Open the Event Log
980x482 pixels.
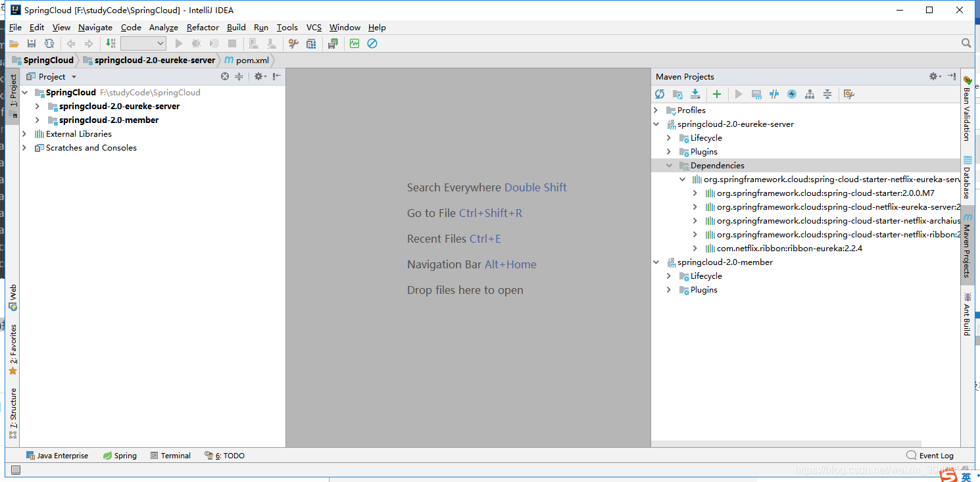(x=930, y=456)
